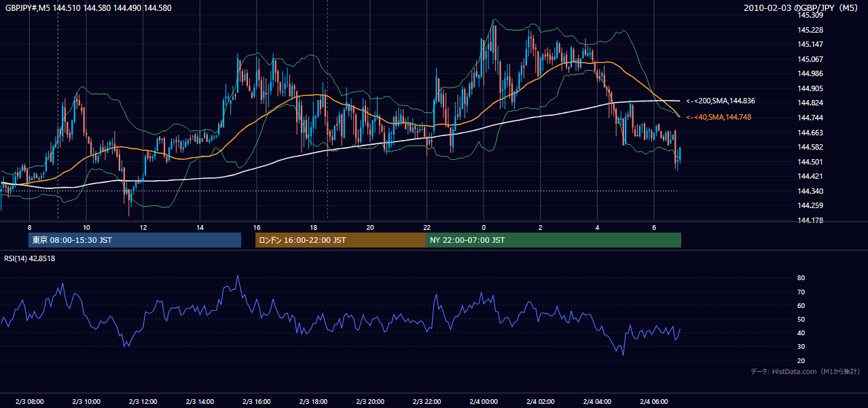The image size is (868, 408).
Task: Select the orange <-<40,SMA,144.748 label
Action: tap(719, 117)
